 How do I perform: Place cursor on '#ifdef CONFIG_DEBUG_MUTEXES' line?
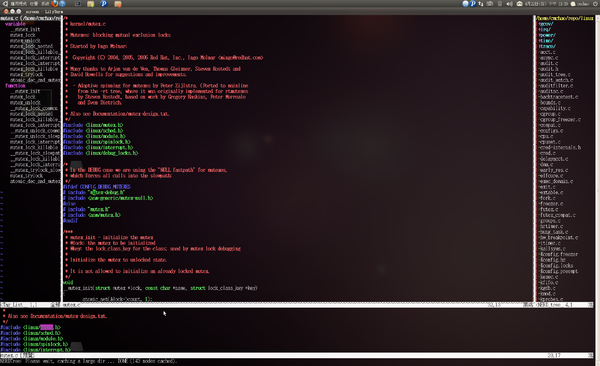97,187
